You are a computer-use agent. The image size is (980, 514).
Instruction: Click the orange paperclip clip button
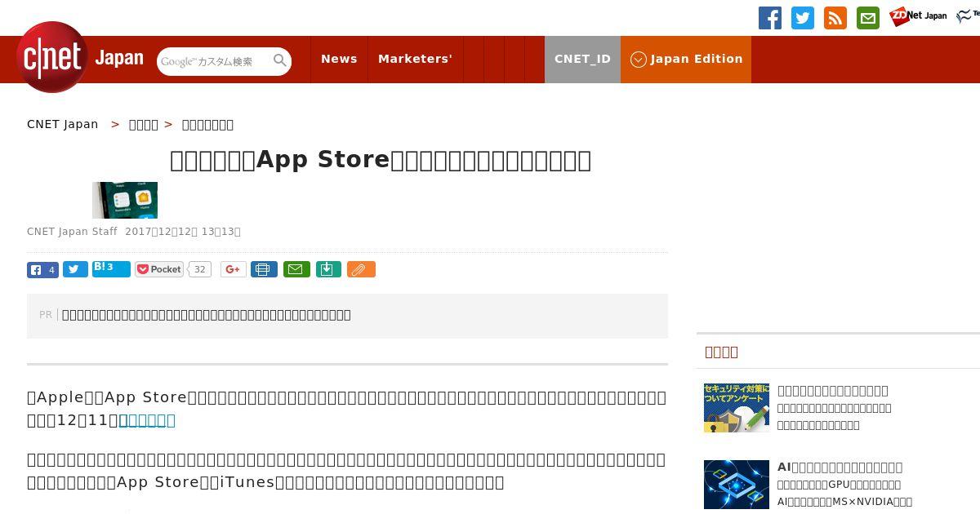click(361, 269)
